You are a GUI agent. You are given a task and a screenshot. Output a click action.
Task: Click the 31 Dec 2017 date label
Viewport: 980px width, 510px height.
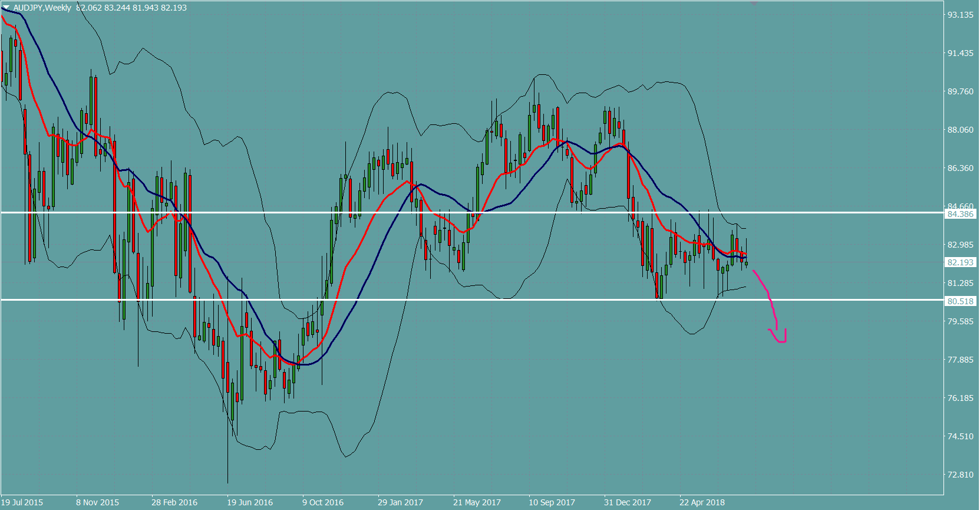[627, 502]
